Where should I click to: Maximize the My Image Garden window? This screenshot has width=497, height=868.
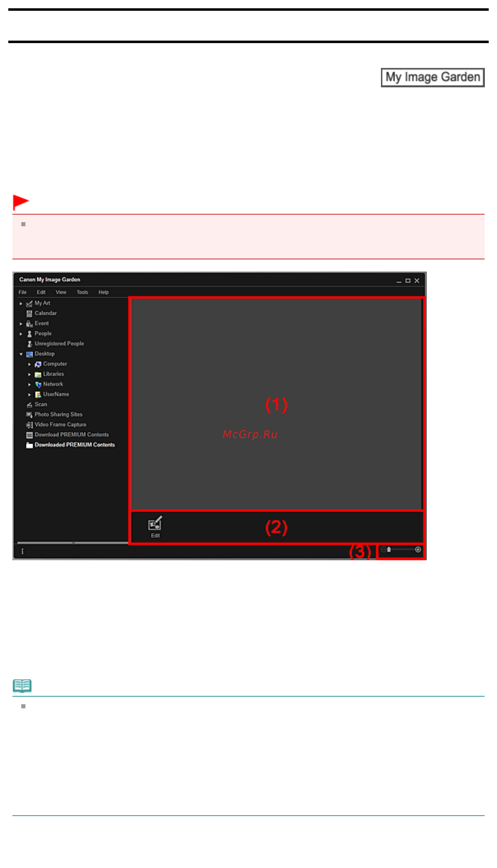(408, 281)
